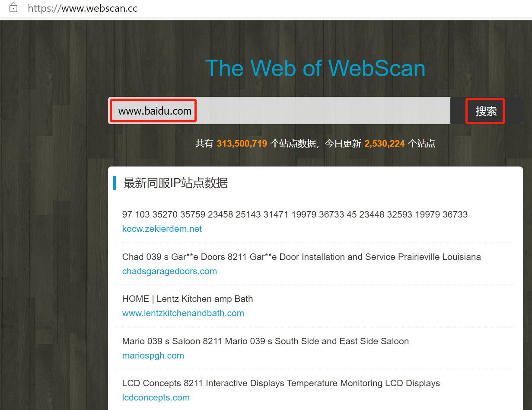This screenshot has height=410, width=532.
Task: Open the lcdconcepts.com link
Action: (156, 397)
